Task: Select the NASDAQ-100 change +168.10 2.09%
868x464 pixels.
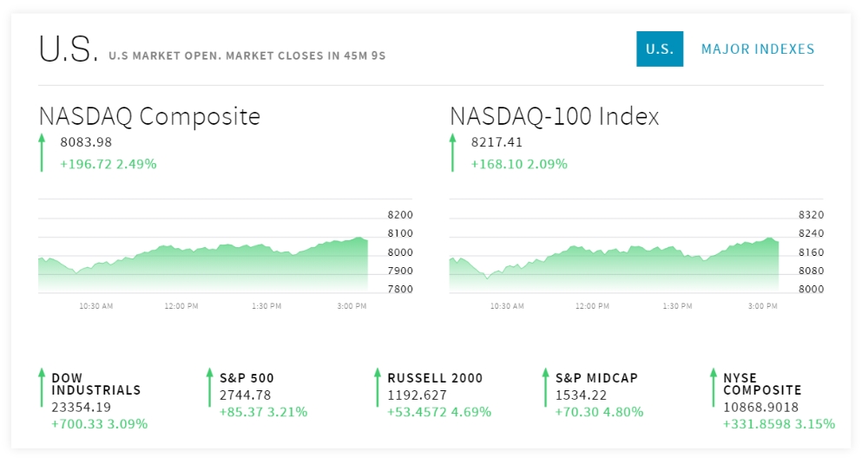Action: 519,164
